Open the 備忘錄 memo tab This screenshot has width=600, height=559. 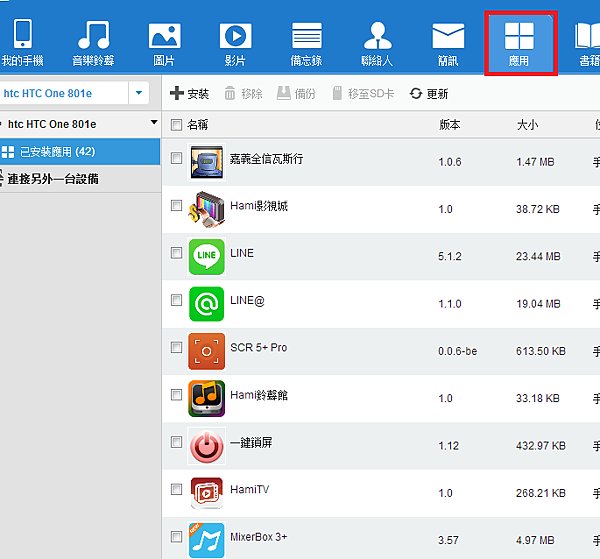(x=307, y=43)
